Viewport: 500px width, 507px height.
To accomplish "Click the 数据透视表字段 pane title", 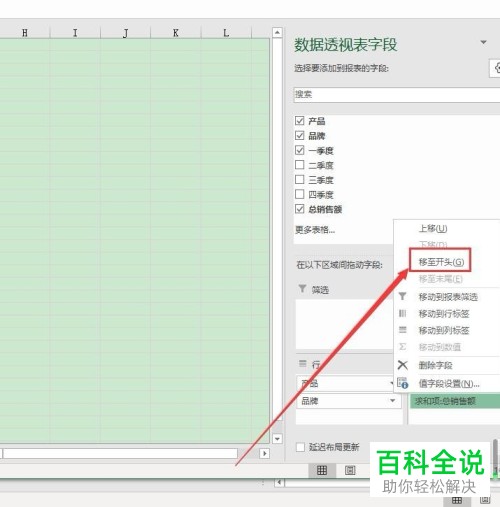I will point(345,45).
